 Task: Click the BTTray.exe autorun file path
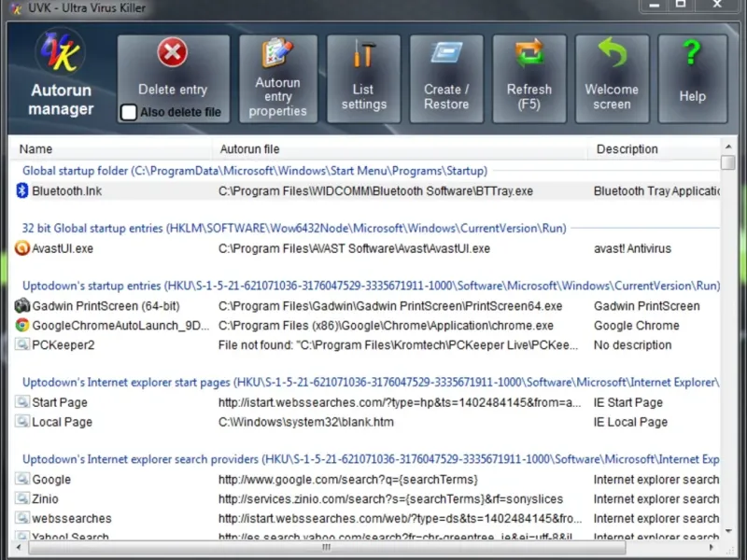(376, 191)
